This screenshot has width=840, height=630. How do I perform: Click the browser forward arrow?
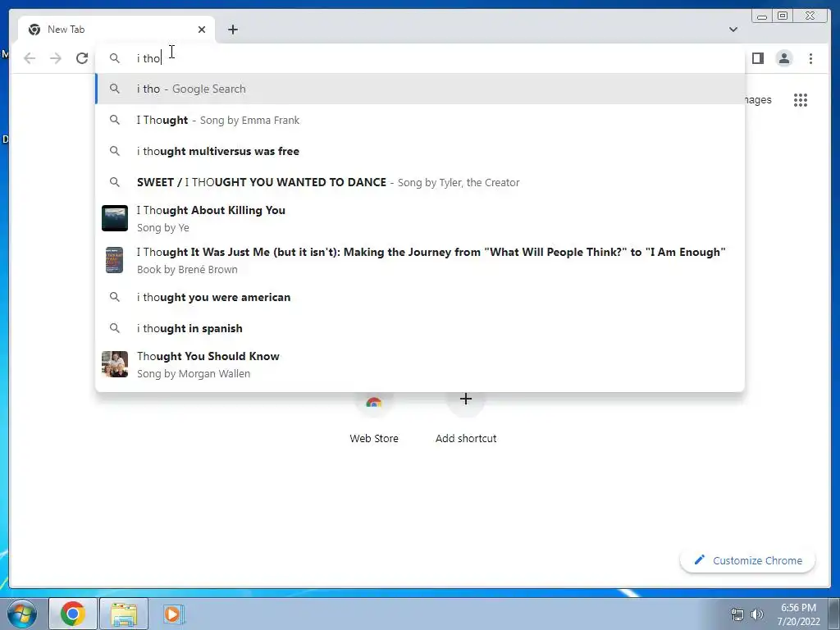(x=56, y=58)
